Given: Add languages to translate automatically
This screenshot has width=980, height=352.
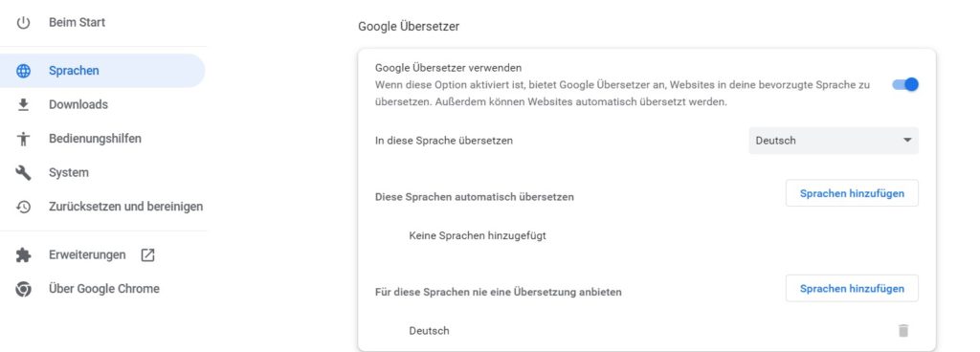Looking at the screenshot, I should tap(852, 193).
